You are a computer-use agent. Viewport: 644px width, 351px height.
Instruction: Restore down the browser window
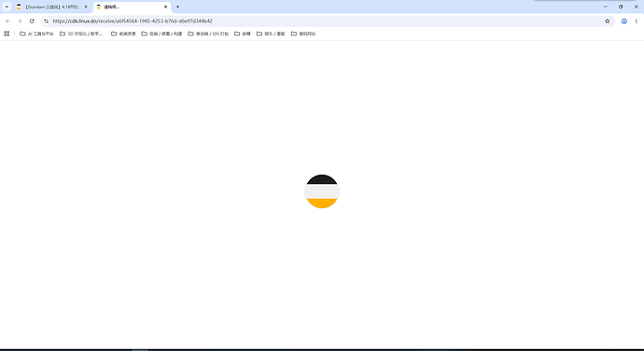tap(621, 7)
